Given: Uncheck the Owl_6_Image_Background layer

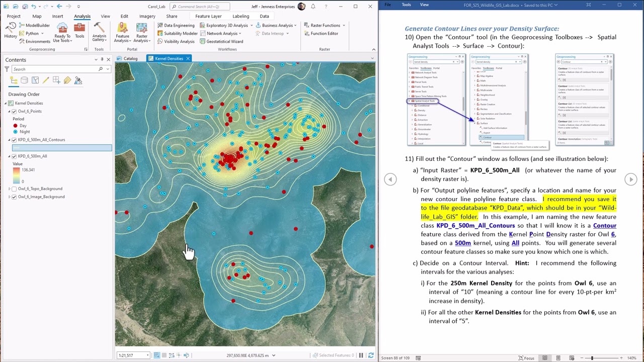Looking at the screenshot, I should 14,197.
